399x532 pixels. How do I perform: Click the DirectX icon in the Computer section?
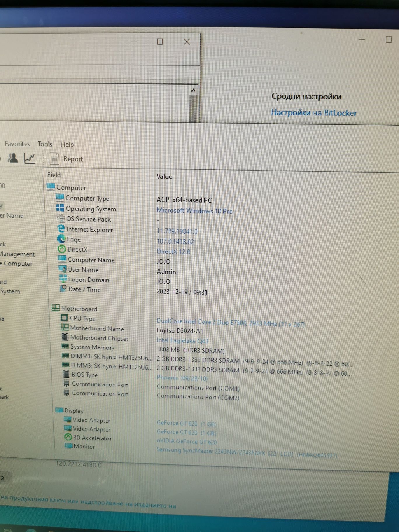point(62,249)
